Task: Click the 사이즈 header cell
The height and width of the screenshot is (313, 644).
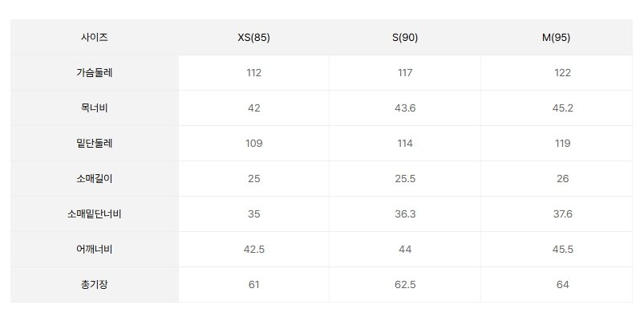Action: (x=95, y=38)
